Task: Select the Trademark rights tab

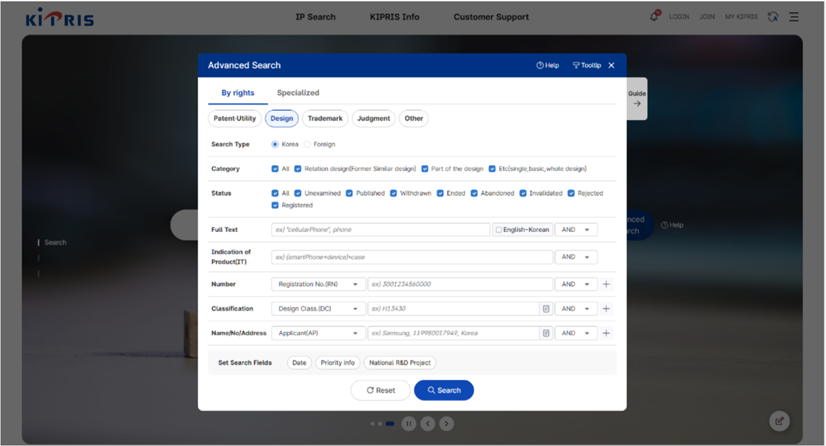Action: [x=325, y=119]
